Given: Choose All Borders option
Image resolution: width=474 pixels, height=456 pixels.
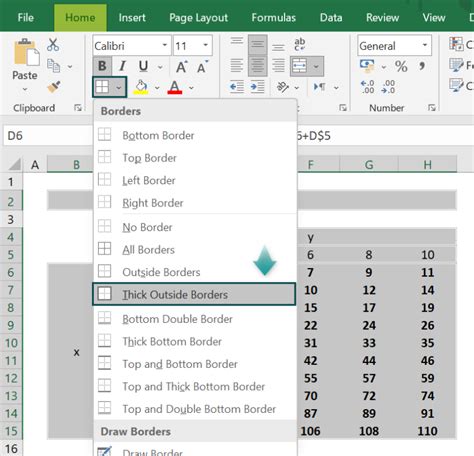Looking at the screenshot, I should tap(194, 250).
